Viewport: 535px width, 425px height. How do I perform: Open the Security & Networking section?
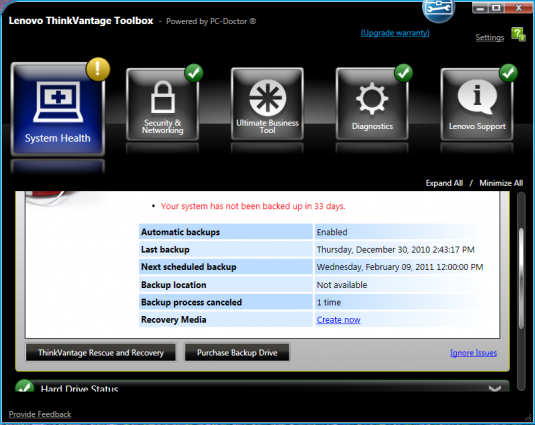pos(162,104)
